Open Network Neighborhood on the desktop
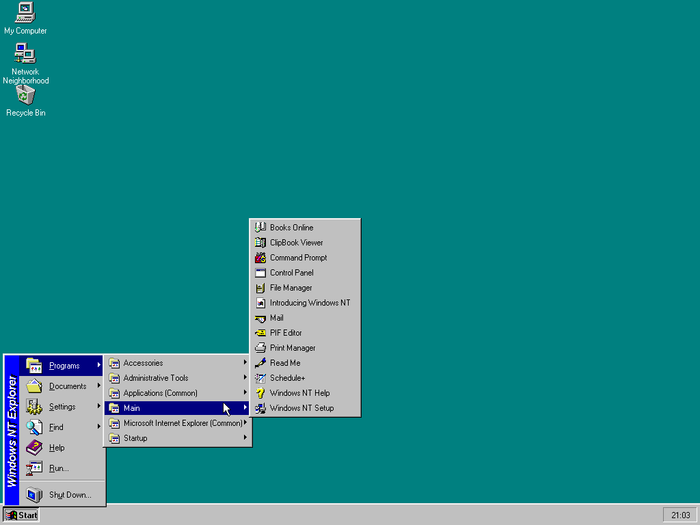 [25, 54]
